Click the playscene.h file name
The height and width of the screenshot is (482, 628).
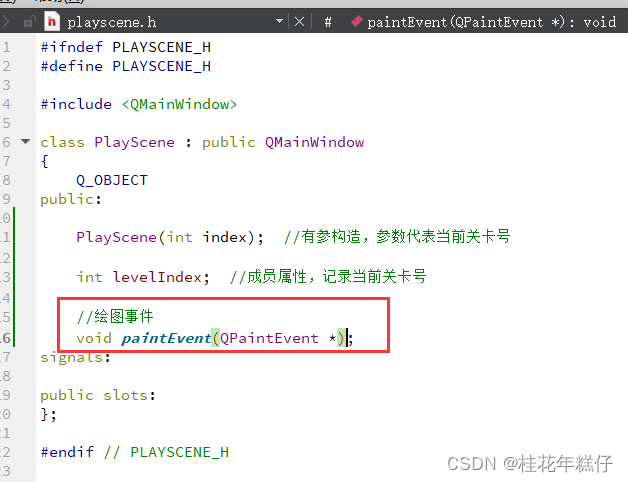(x=112, y=22)
